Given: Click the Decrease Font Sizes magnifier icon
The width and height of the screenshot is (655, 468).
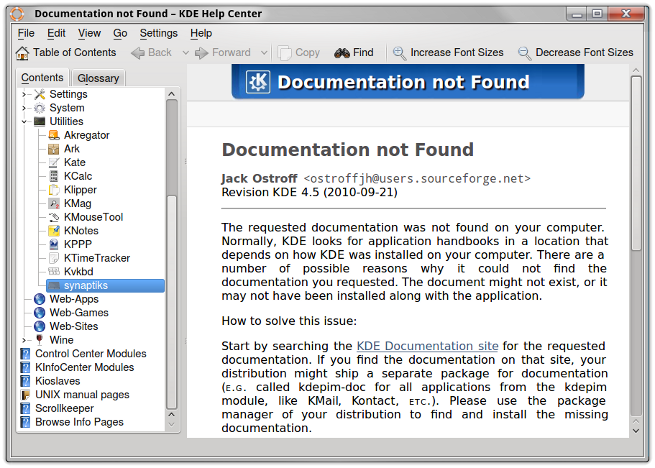Looking at the screenshot, I should tap(524, 53).
